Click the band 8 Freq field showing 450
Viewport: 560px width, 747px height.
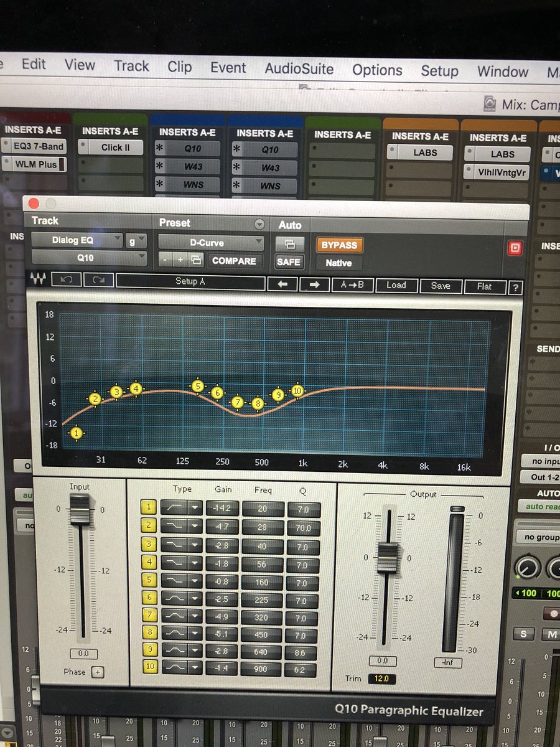[261, 636]
